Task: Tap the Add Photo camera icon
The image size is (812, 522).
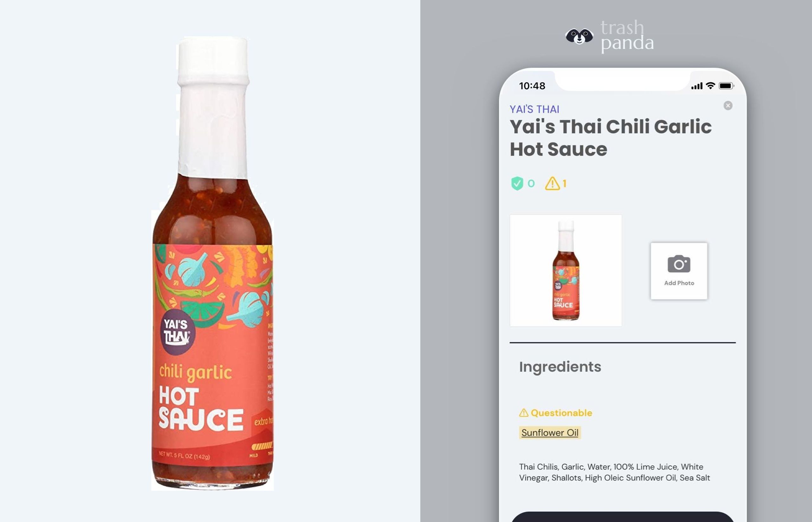Action: tap(679, 264)
